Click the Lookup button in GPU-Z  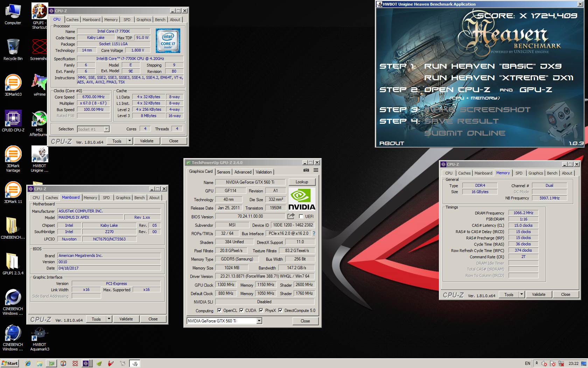tap(302, 182)
